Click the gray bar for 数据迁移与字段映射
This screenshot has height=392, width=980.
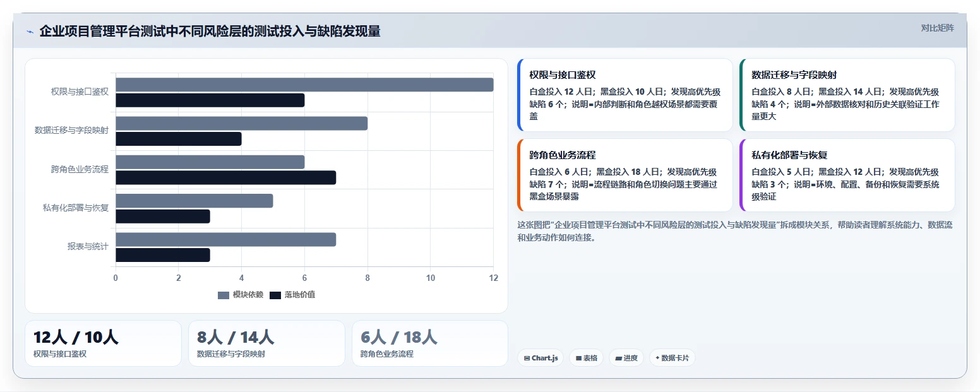(x=241, y=123)
